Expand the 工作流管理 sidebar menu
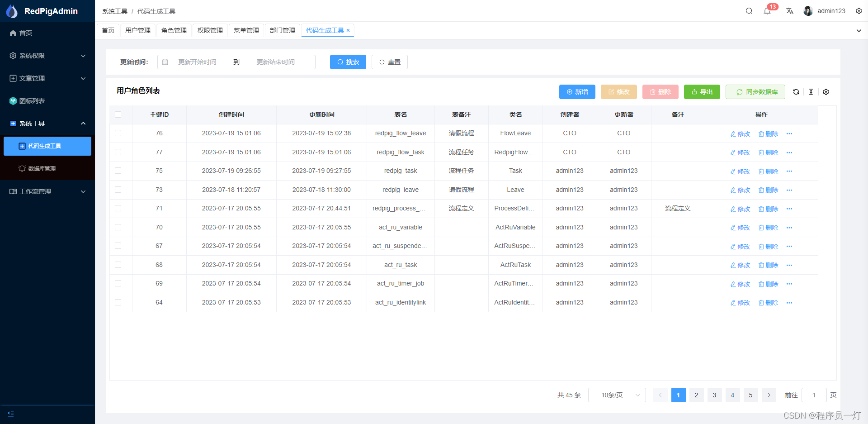 47,191
